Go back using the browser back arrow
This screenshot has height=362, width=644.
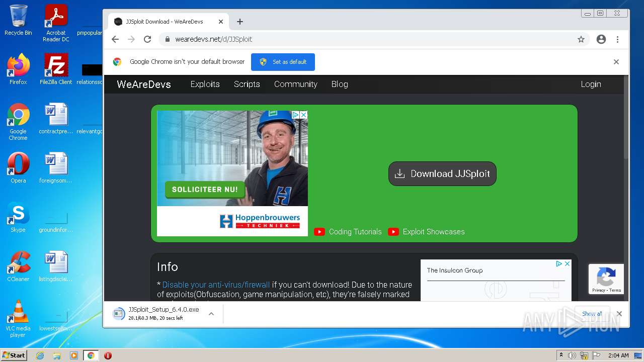[x=115, y=39]
